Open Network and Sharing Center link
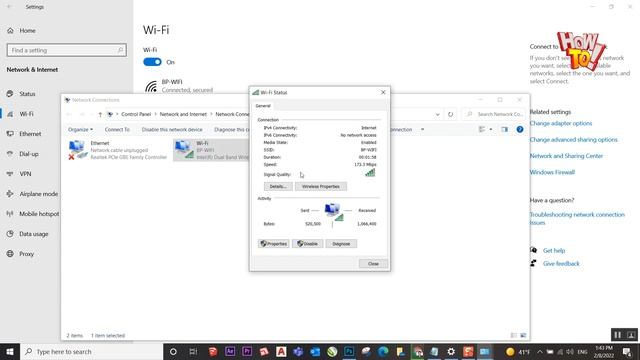Screen dimensions: 640x360 566,156
